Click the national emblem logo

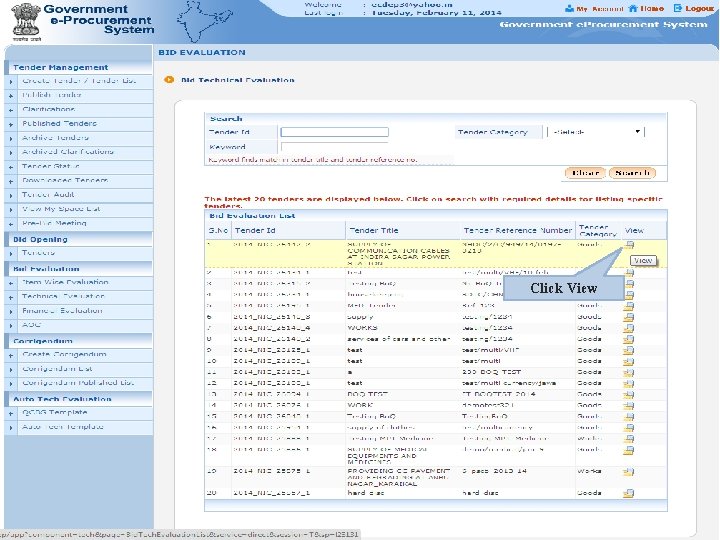26,22
